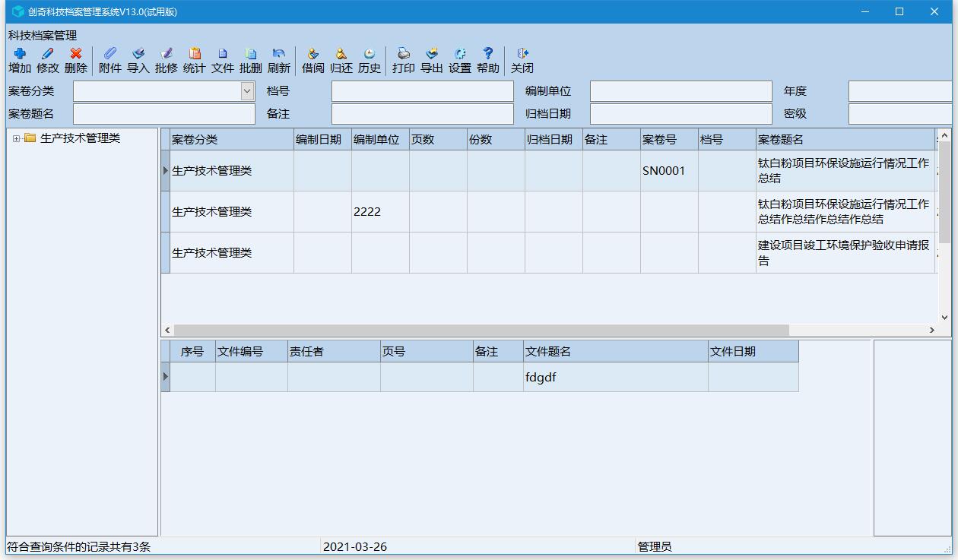This screenshot has height=560, width=958.
Task: Click the 借阅 (borrow) toolbar icon
Action: [313, 53]
